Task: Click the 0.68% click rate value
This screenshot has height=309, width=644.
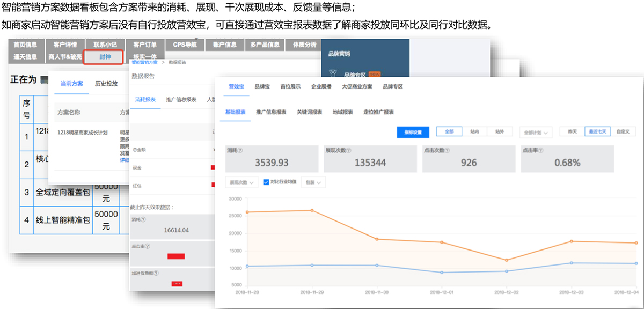Action: tap(567, 163)
